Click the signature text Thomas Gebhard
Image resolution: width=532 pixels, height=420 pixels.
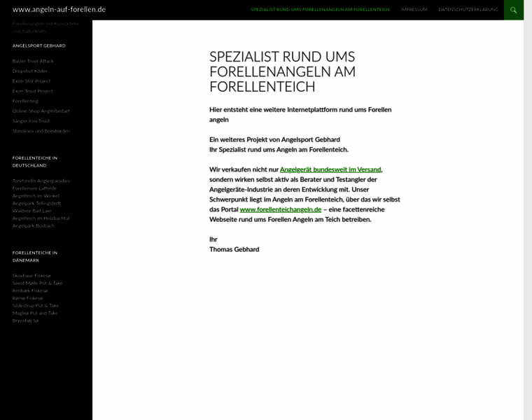[234, 249]
